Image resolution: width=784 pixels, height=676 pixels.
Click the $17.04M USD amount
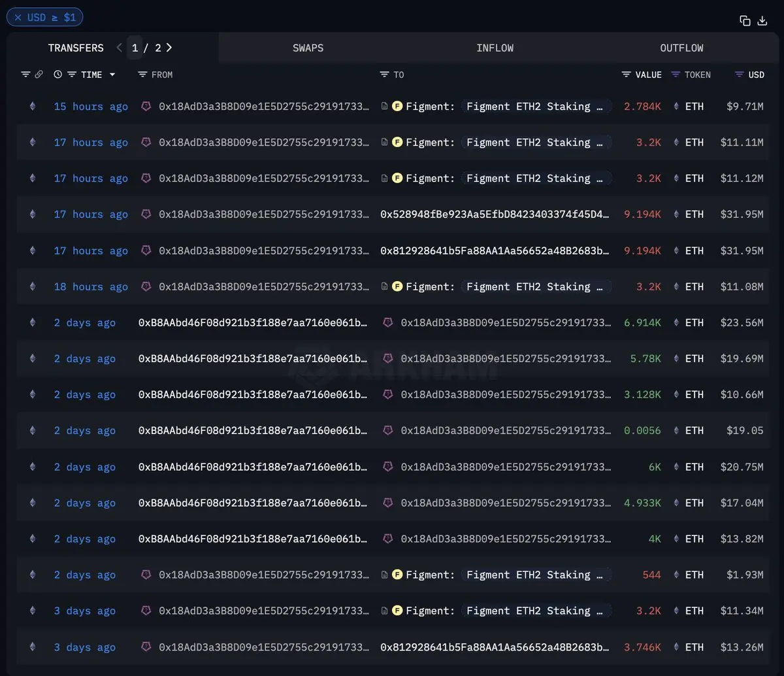[742, 503]
